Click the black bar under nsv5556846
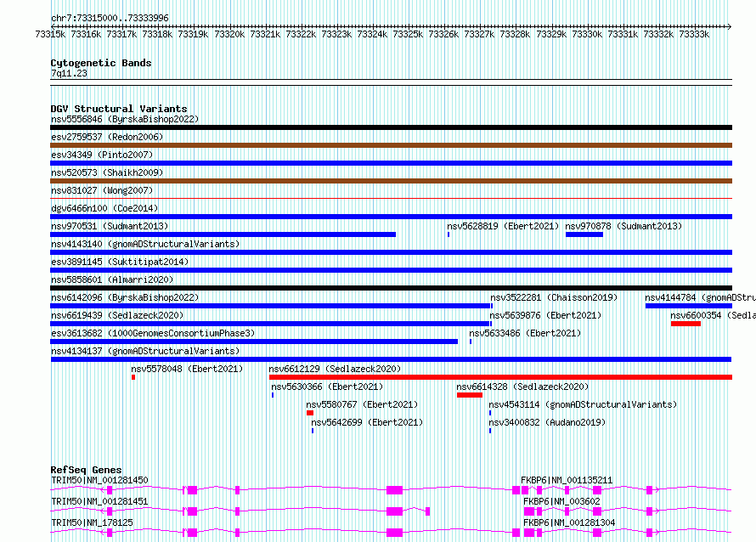This screenshot has width=756, height=542. [391, 127]
